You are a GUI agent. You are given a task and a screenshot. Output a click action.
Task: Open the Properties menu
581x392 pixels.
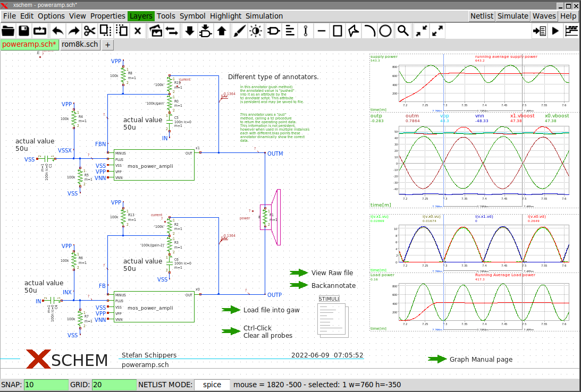108,16
